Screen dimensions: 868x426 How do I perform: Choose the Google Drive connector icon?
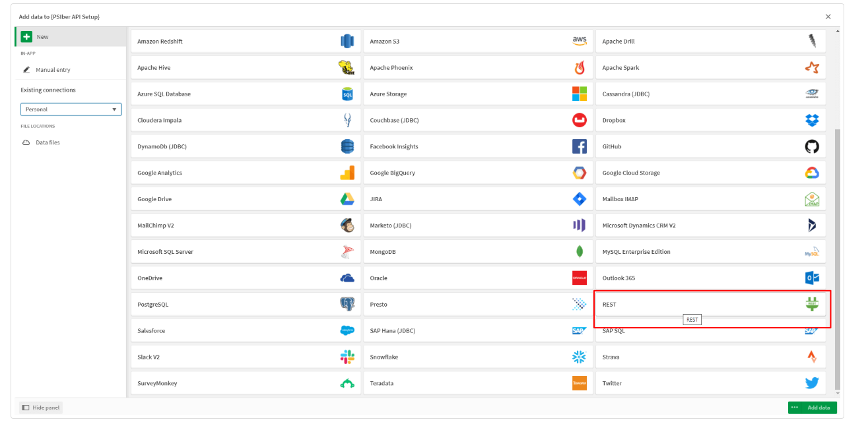[347, 199]
